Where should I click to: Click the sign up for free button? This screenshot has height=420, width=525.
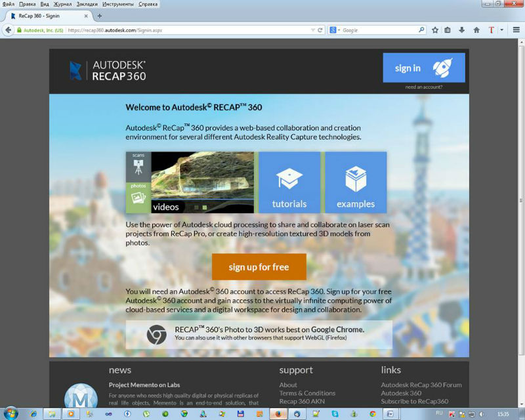coord(259,267)
